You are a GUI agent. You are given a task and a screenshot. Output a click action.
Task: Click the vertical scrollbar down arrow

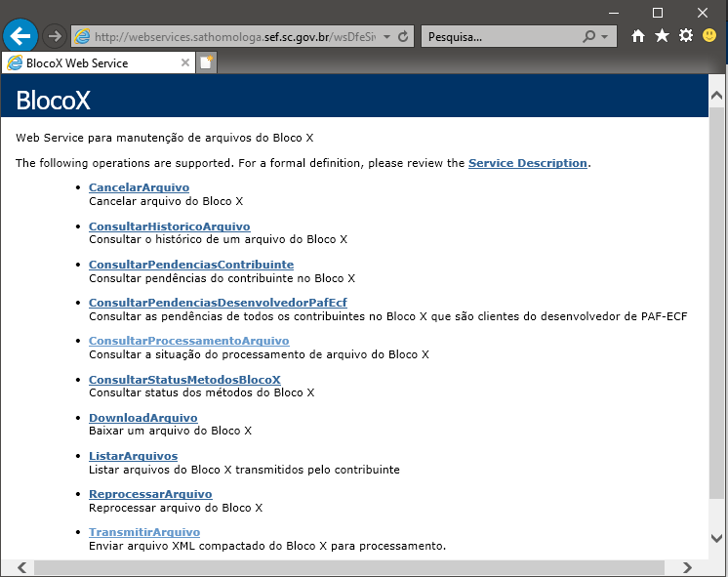(x=717, y=538)
